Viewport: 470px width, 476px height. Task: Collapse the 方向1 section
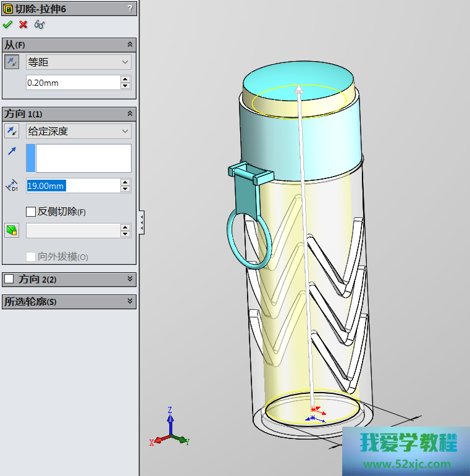(x=130, y=114)
